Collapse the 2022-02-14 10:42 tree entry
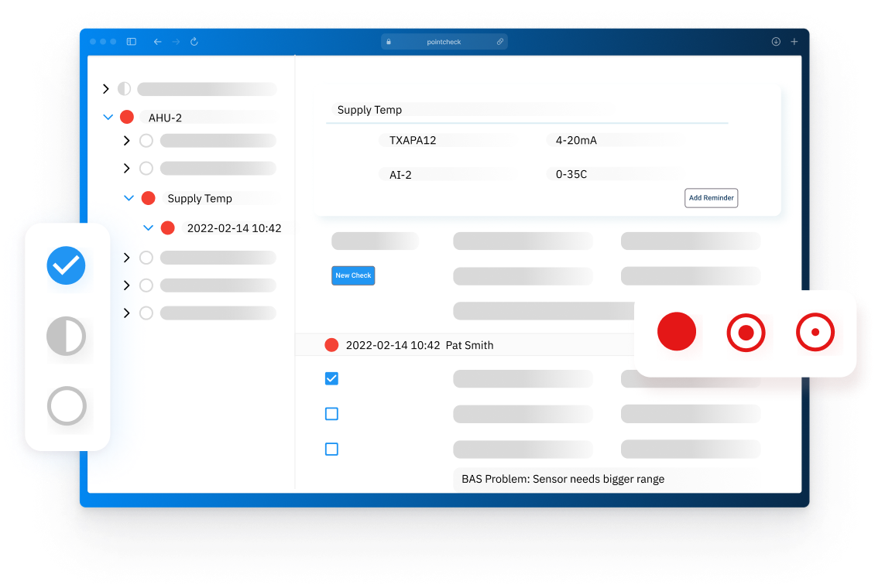The height and width of the screenshot is (588, 892). (148, 227)
